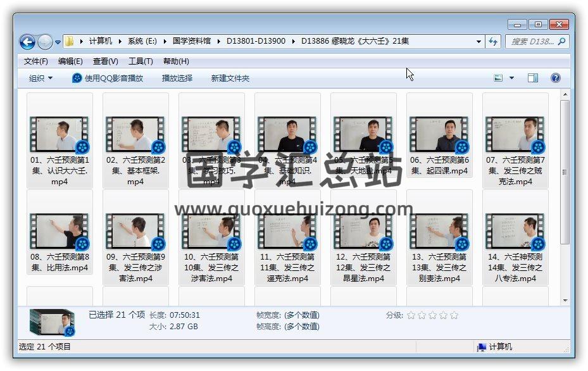Click the Back navigation arrow button

click(27, 42)
